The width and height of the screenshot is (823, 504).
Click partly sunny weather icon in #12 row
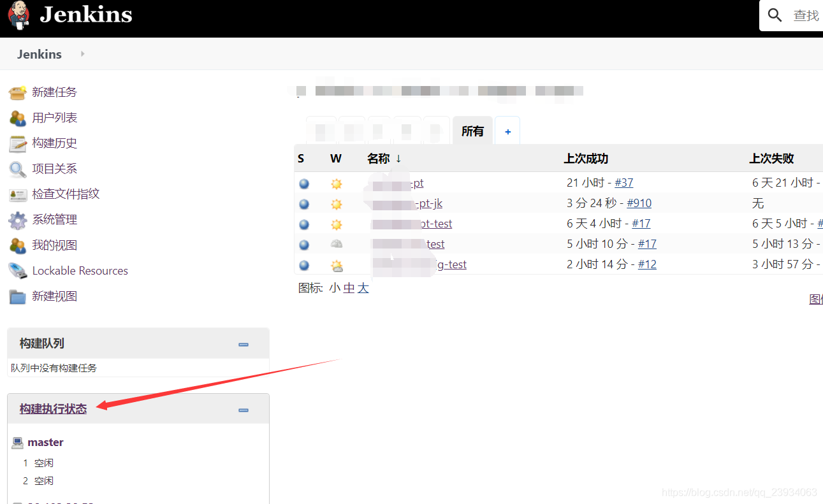point(337,266)
